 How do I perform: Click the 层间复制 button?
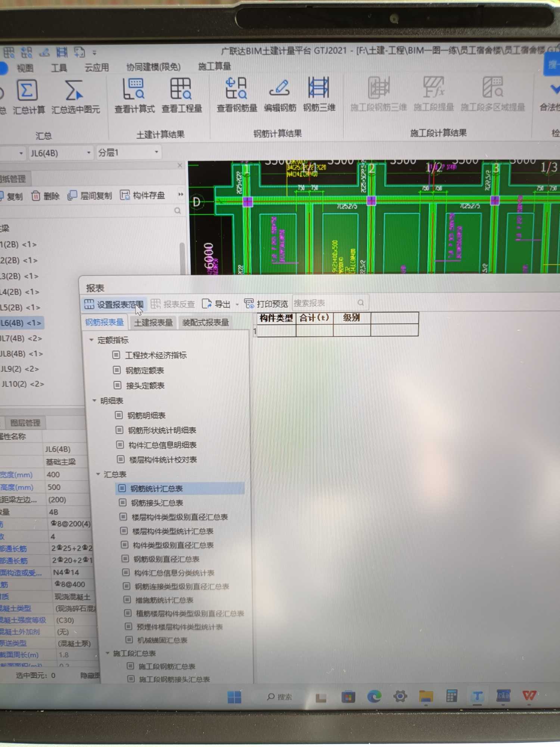90,195
